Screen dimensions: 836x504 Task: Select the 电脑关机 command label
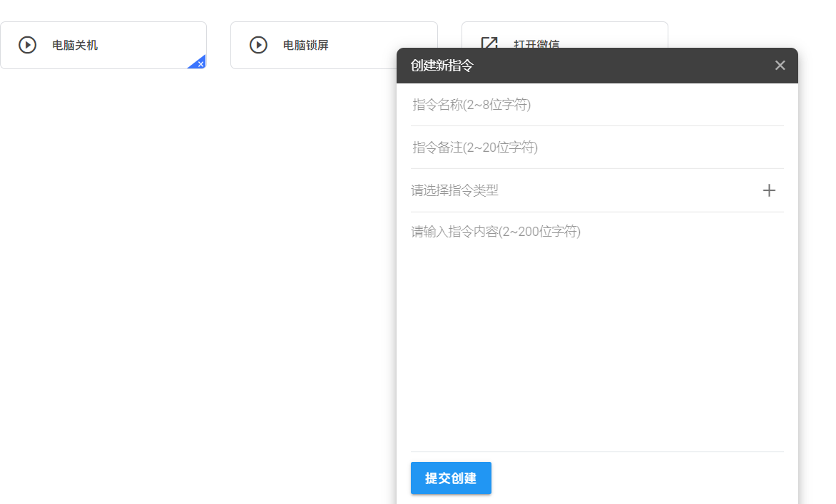tap(75, 45)
